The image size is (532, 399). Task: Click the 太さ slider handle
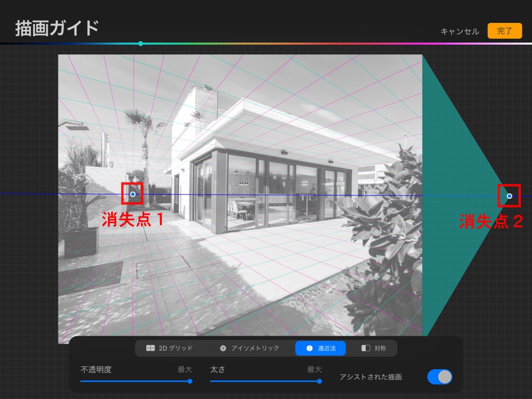coord(319,381)
